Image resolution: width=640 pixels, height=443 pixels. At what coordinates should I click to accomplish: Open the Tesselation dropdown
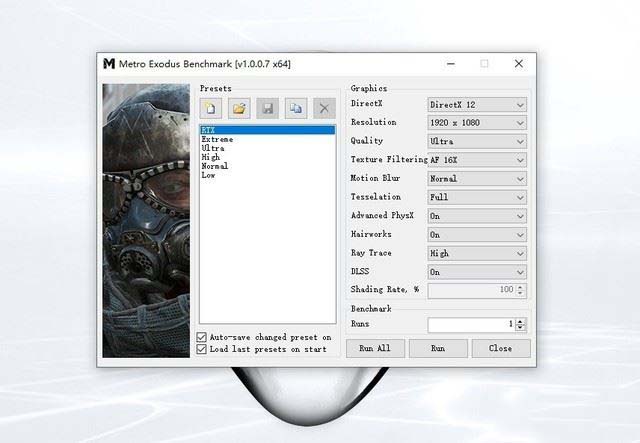[x=477, y=198]
